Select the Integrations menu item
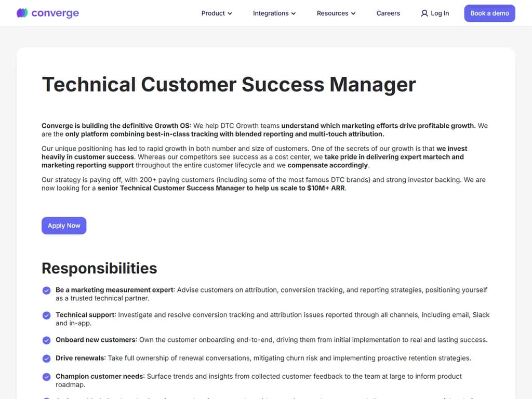Screen dimensions: 532x399 click(271, 14)
